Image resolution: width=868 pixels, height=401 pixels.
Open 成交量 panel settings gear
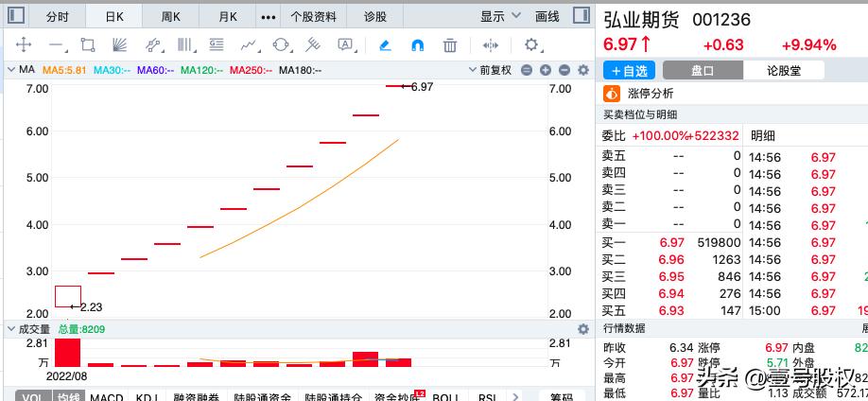(x=582, y=329)
